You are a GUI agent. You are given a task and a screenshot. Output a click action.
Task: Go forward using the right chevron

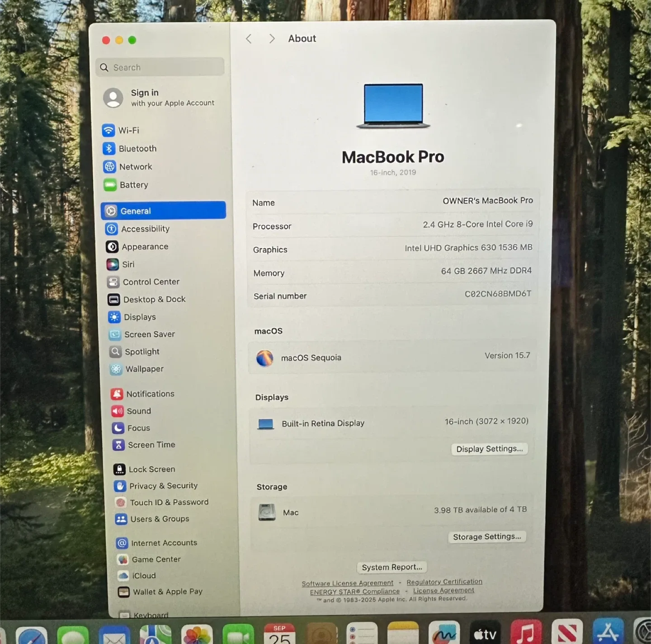tap(272, 39)
